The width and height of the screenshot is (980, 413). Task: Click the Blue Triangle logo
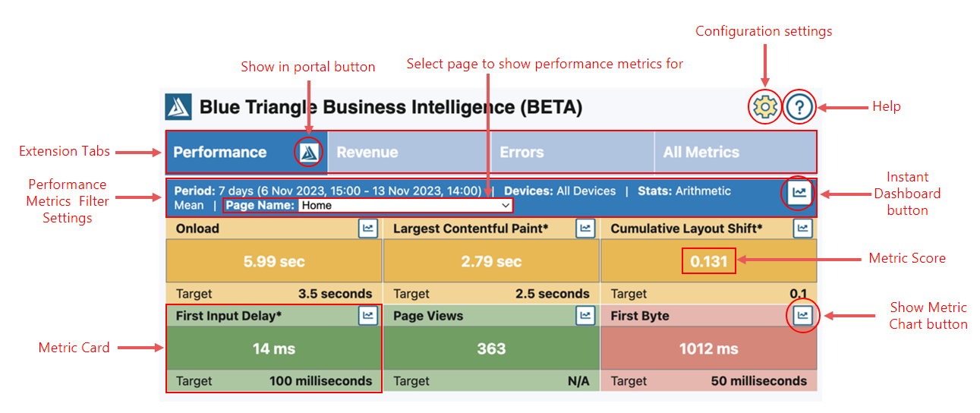178,107
